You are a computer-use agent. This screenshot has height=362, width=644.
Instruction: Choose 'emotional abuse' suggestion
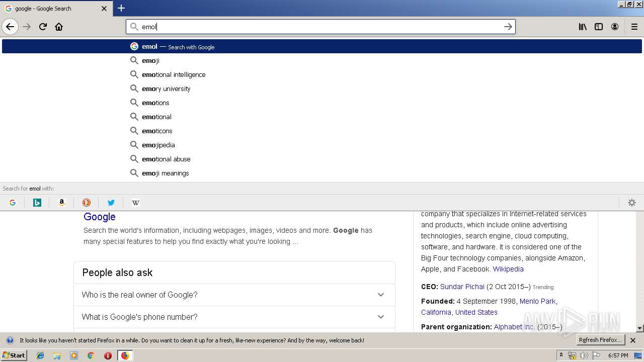coord(322,159)
